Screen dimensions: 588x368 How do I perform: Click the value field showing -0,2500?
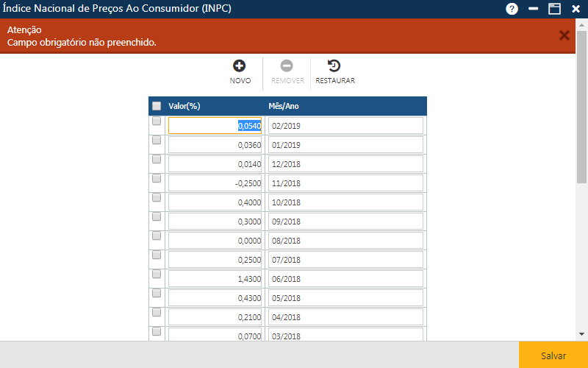[x=215, y=183]
